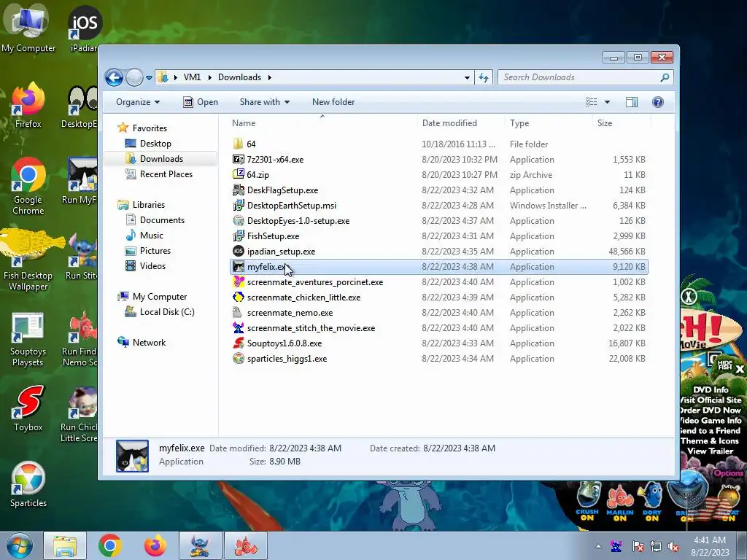Viewport: 747px width, 560px height.
Task: Open the Music library
Action: (152, 236)
